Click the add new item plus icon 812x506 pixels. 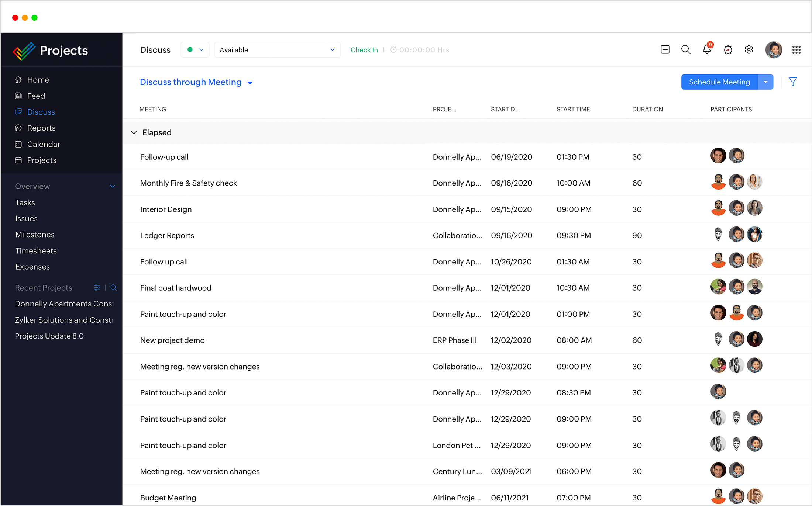click(x=665, y=49)
